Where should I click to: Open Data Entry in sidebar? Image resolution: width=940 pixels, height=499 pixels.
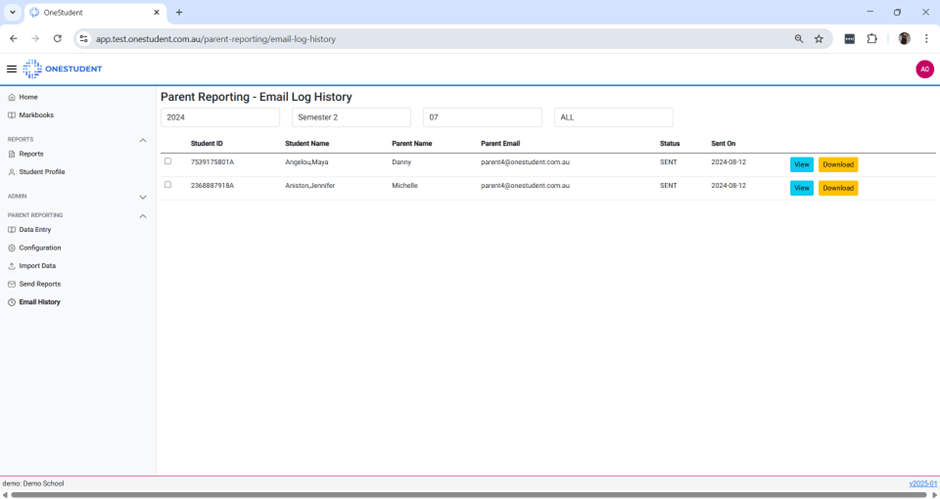pyautogui.click(x=35, y=230)
